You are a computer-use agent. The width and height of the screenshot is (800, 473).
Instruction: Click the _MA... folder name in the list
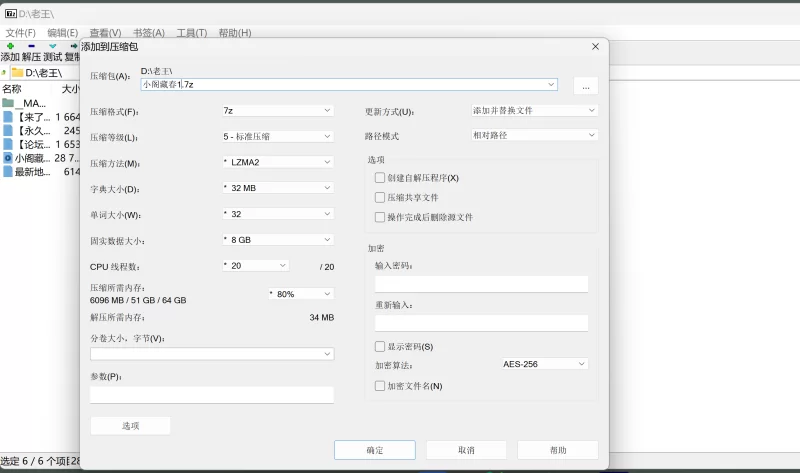click(x=31, y=103)
